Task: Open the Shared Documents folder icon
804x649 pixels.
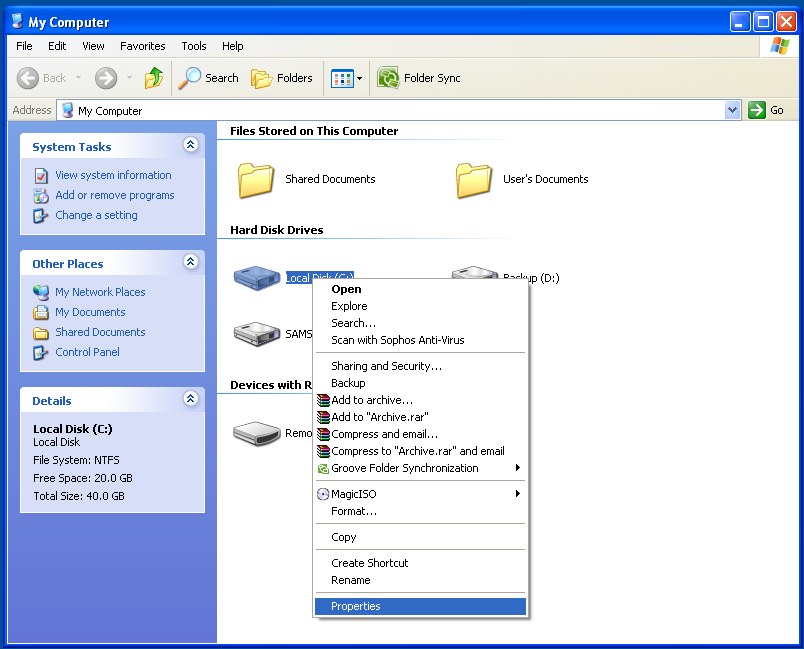Action: (x=255, y=180)
